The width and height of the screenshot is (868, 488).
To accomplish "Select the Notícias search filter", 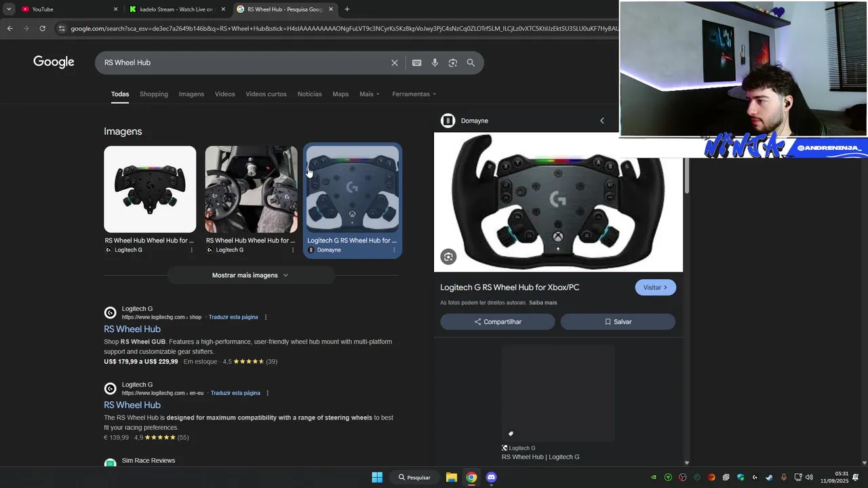I will (x=309, y=94).
